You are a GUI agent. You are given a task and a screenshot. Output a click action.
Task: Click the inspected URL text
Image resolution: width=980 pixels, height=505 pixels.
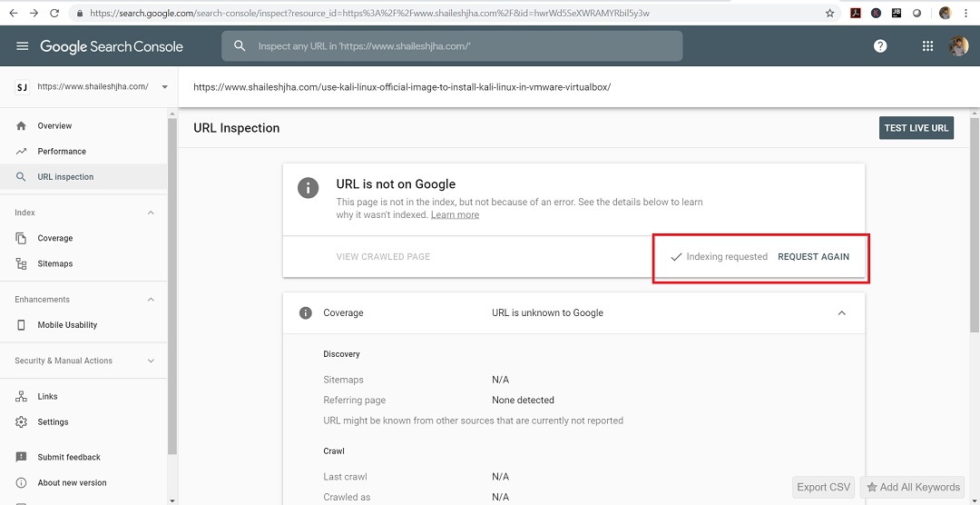click(x=402, y=87)
